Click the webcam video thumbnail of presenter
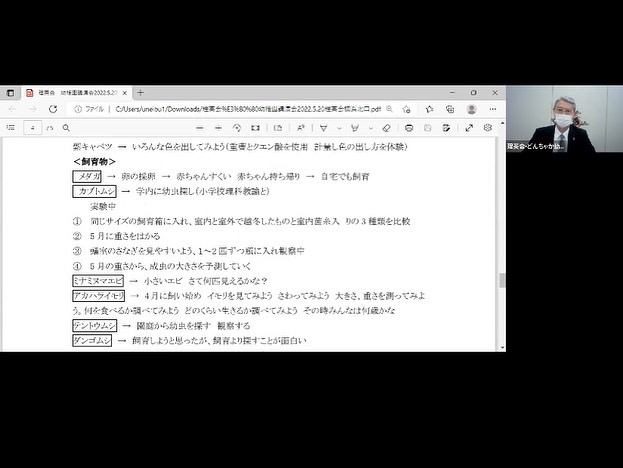Viewport: 623px width, 468px height. (564, 119)
